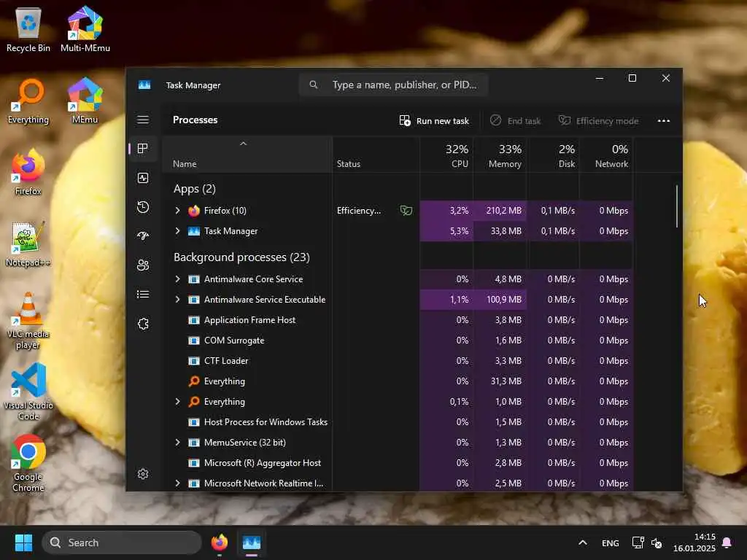Screen dimensions: 747x560
Task: Open the Details sidebar icon
Action: [x=143, y=295]
